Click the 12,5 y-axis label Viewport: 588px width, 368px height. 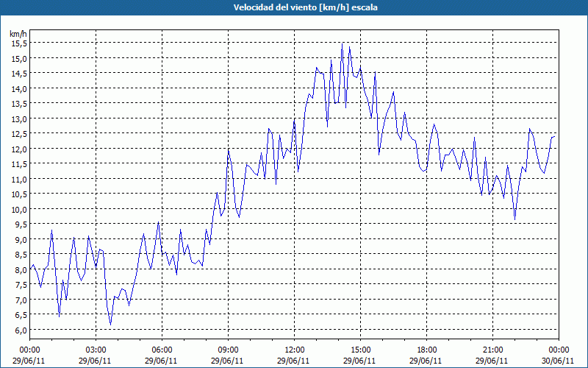pos(20,134)
